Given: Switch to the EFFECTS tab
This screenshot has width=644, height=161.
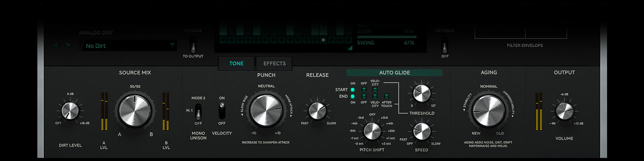Looking at the screenshot, I should pyautogui.click(x=274, y=64).
